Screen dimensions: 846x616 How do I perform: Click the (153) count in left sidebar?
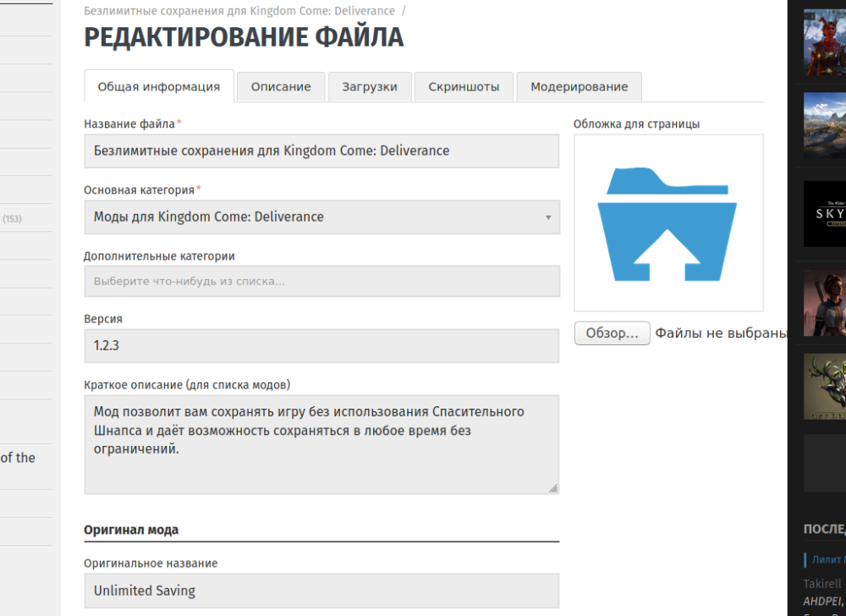point(13,218)
